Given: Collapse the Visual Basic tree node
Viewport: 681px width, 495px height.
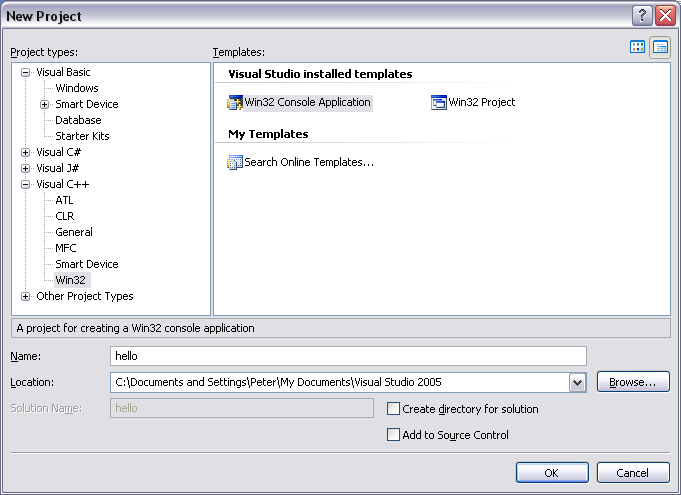Looking at the screenshot, I should (26, 72).
